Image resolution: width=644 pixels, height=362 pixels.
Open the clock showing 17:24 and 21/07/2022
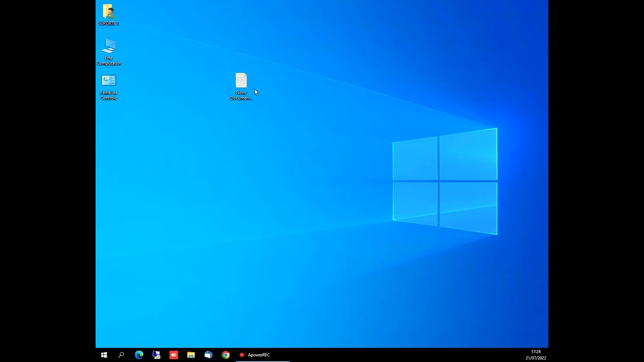[536, 355]
